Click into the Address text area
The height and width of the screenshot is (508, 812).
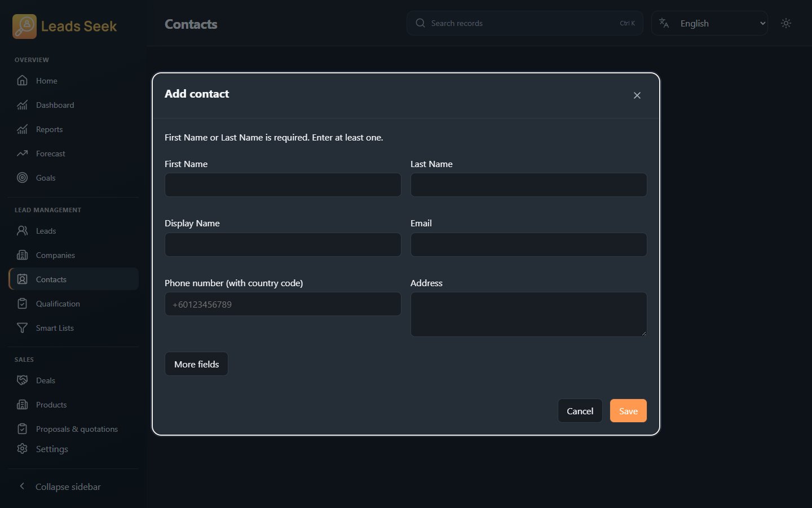point(528,314)
